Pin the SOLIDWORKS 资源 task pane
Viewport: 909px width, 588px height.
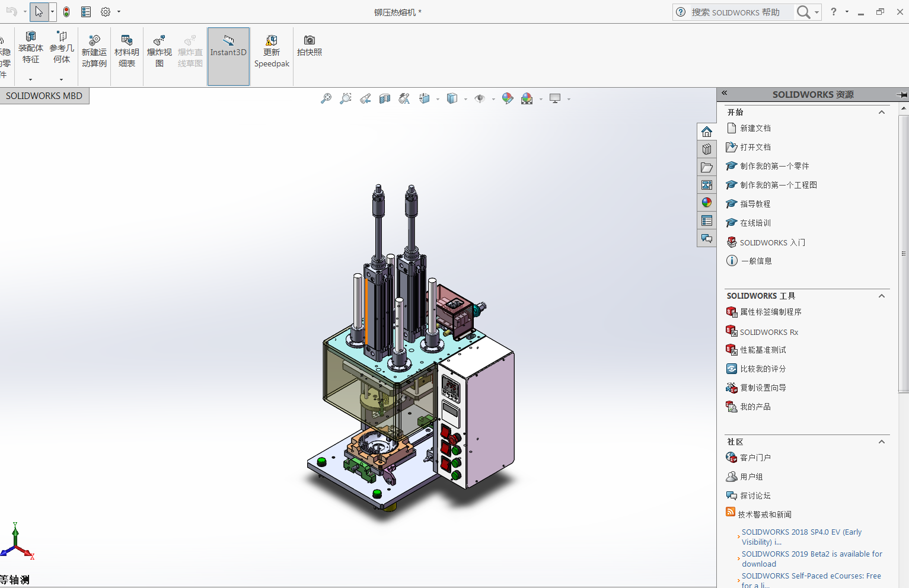[x=901, y=95]
